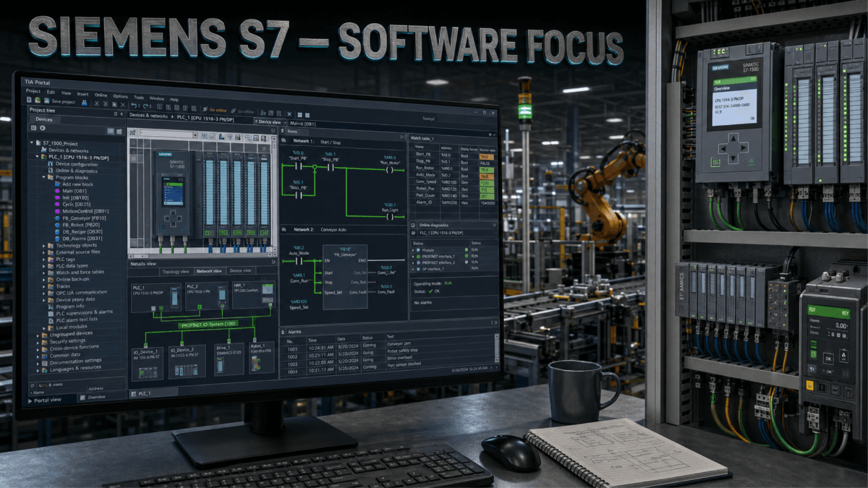Collapse the PLC_1 [CPU 1516-3 PN/DP] node
The height and width of the screenshot is (488, 868).
[x=37, y=157]
